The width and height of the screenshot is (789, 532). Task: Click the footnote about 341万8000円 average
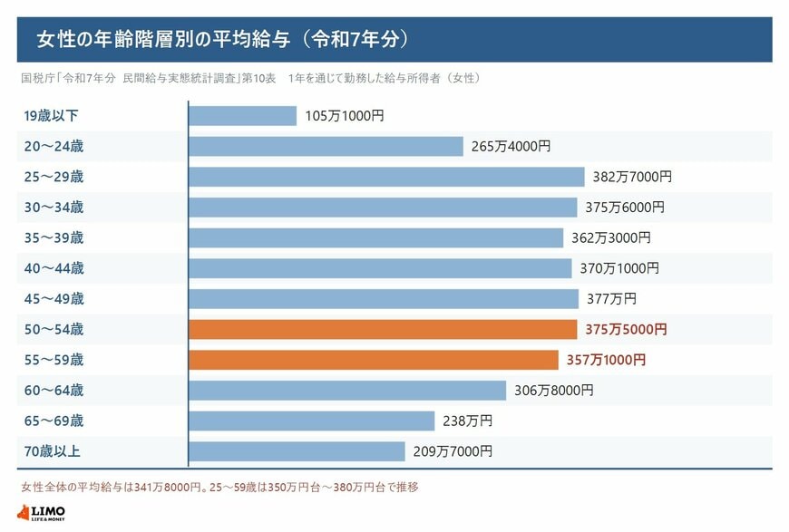(x=219, y=488)
